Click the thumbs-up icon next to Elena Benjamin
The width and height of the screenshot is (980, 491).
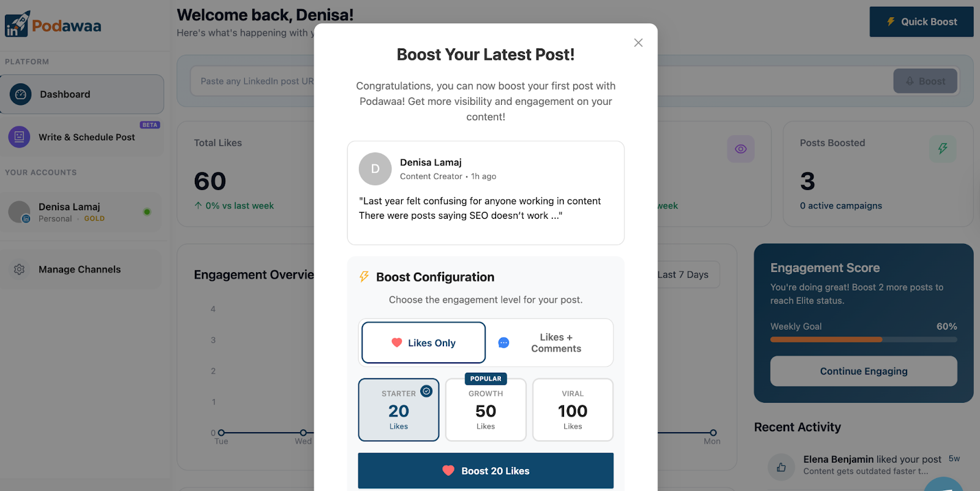pyautogui.click(x=780, y=466)
